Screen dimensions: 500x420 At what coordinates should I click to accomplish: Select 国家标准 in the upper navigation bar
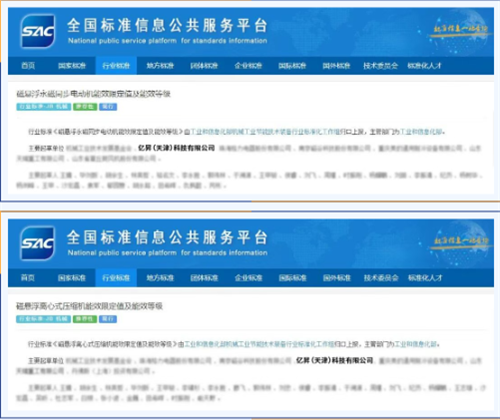72,66
